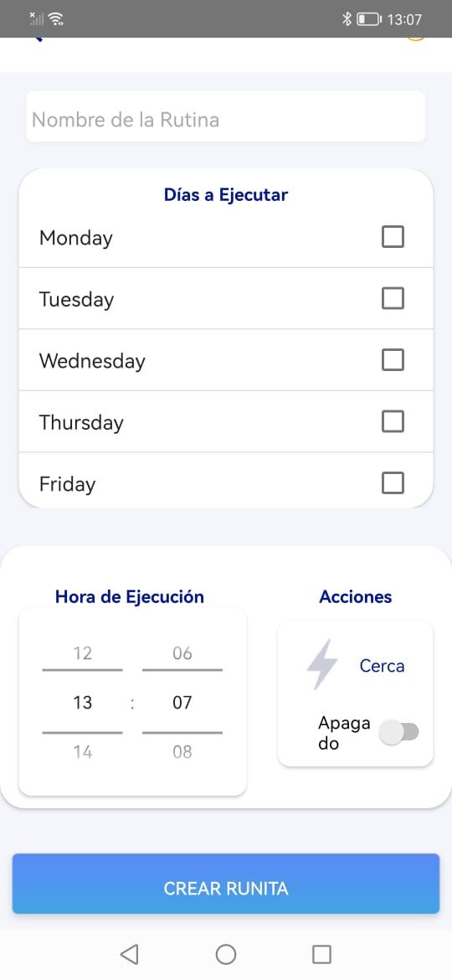Image resolution: width=452 pixels, height=980 pixels.
Task: Select hour 12 in time picker
Action: click(82, 653)
